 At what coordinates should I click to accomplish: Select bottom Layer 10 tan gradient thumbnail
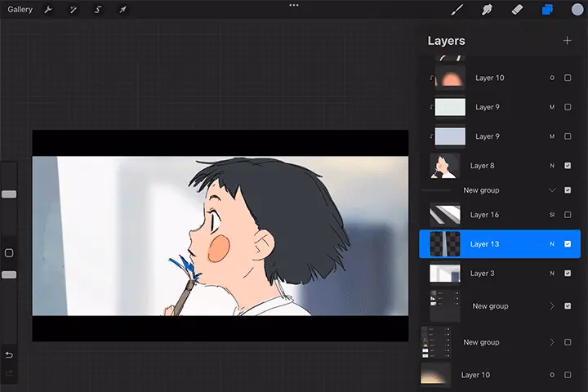pyautogui.click(x=436, y=373)
